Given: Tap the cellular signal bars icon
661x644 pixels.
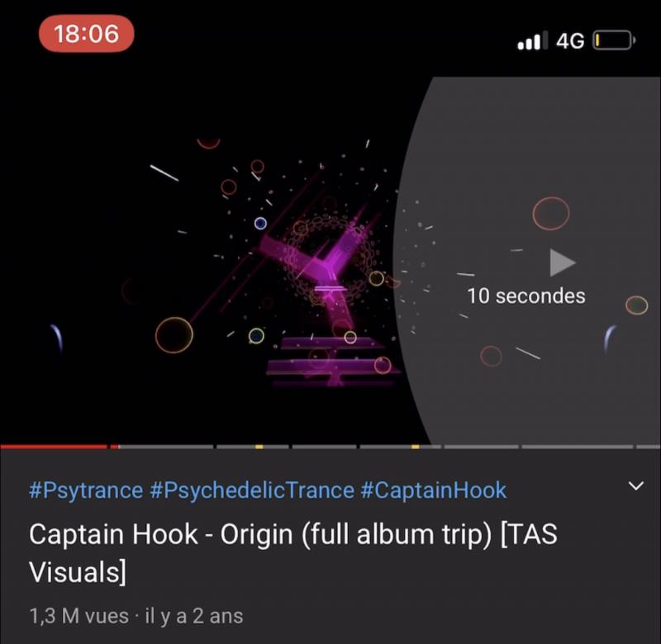Looking at the screenshot, I should [532, 40].
